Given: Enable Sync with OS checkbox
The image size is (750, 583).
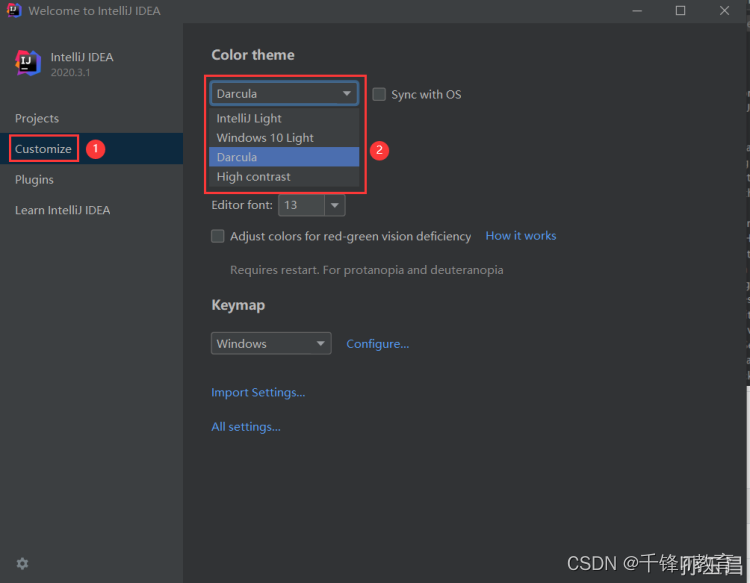Looking at the screenshot, I should [379, 94].
